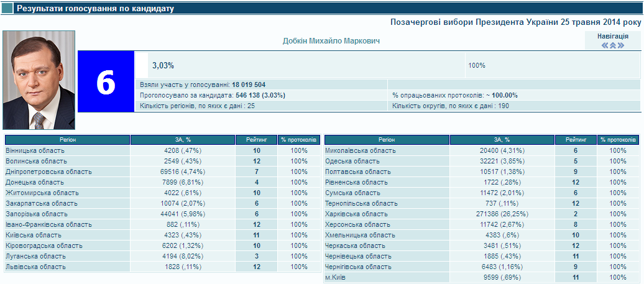Screen dimensions: 644x284
Task: Go to next candidate with double-right arrow
Action: pyautogui.click(x=620, y=45)
